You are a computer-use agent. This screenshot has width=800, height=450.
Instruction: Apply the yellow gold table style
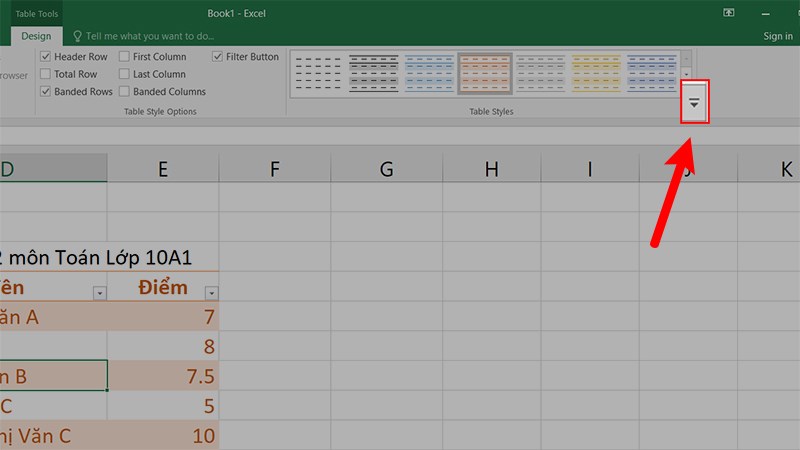(595, 72)
